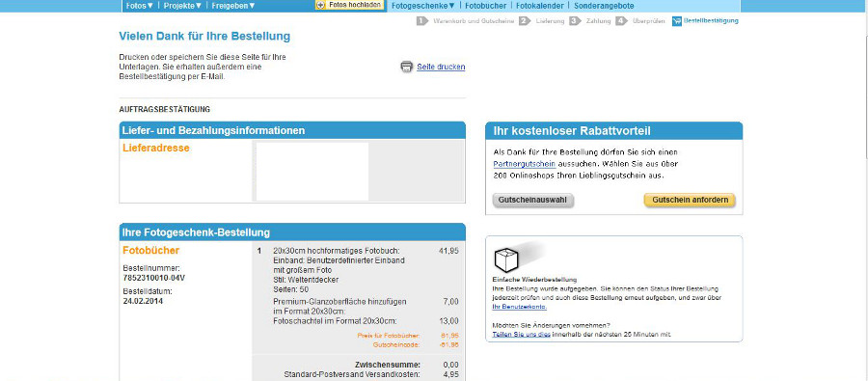The height and width of the screenshot is (381, 868).
Task: Click the blank delivery address box
Action: point(312,171)
